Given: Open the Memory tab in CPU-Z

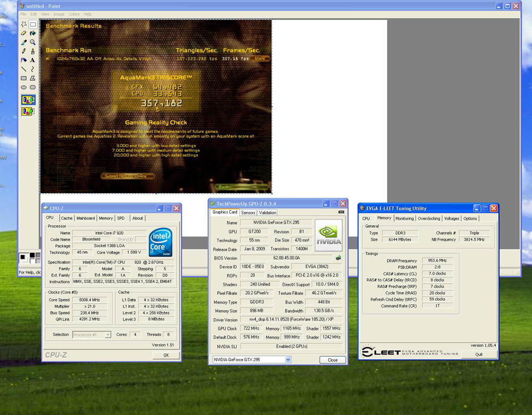Looking at the screenshot, I should [106, 218].
